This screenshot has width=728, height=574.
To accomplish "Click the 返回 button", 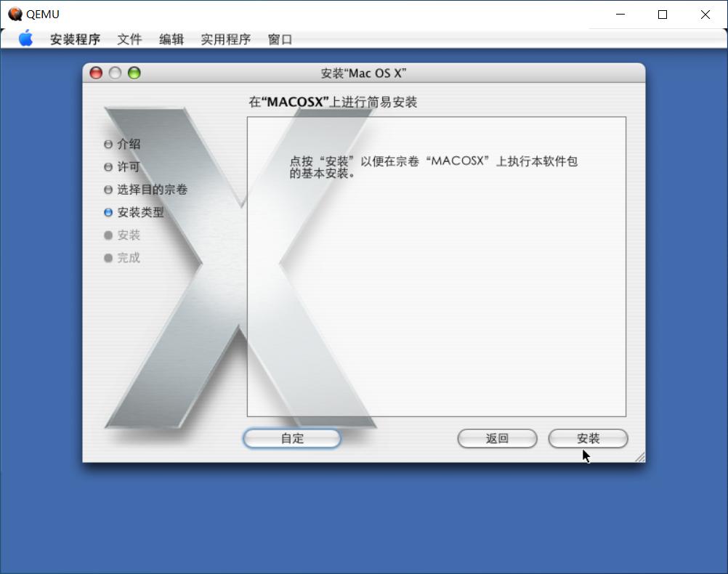I will (497, 438).
